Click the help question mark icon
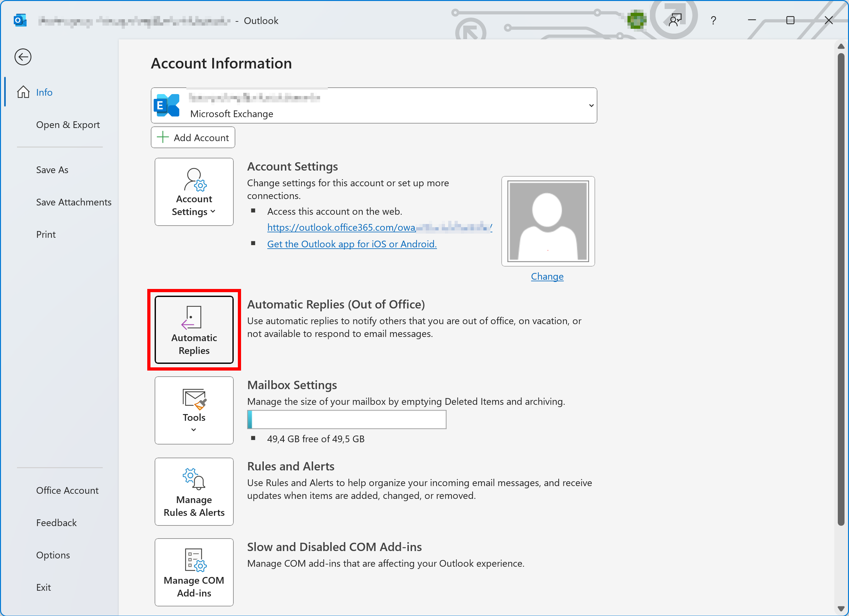 (713, 20)
